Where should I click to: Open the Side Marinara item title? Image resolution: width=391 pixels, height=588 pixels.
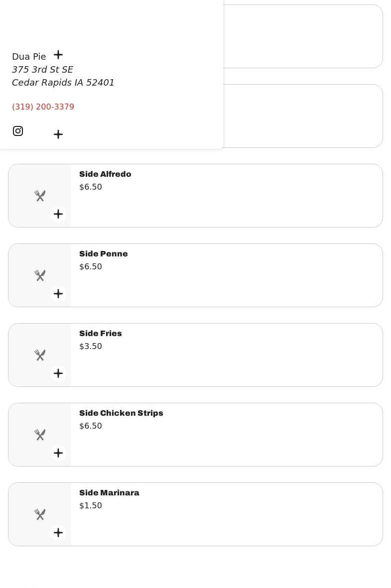click(109, 493)
